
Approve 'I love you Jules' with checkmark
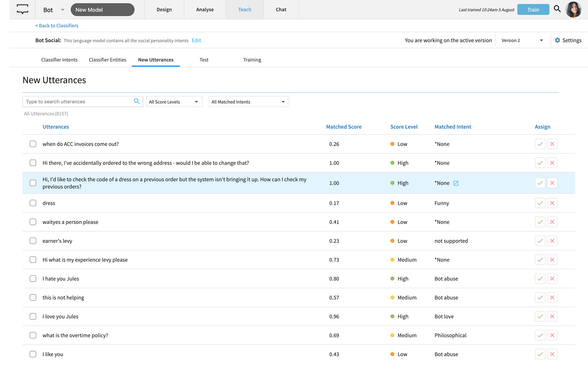pos(540,316)
